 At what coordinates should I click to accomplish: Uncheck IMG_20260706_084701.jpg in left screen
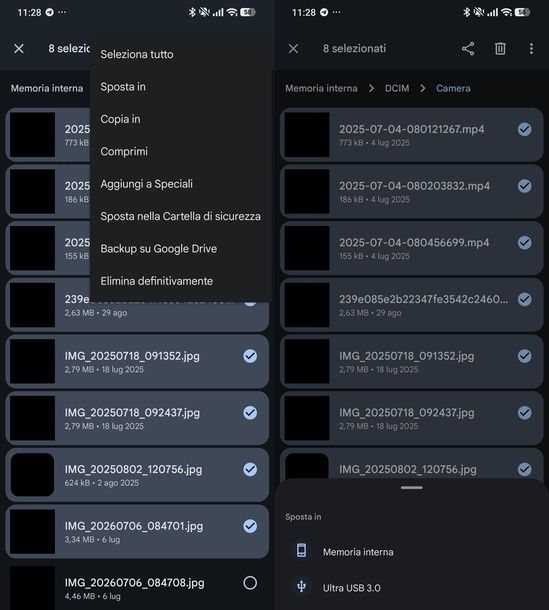coord(250,526)
